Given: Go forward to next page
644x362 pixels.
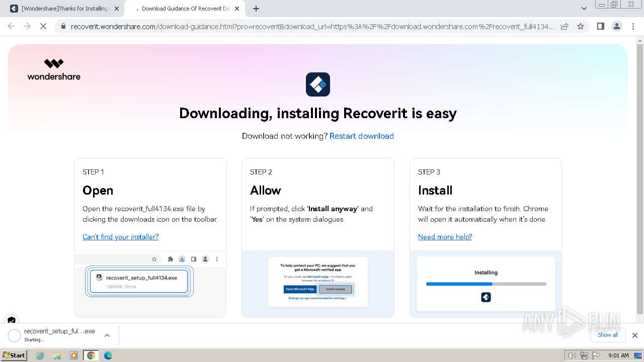Looking at the screenshot, I should pyautogui.click(x=27, y=26).
